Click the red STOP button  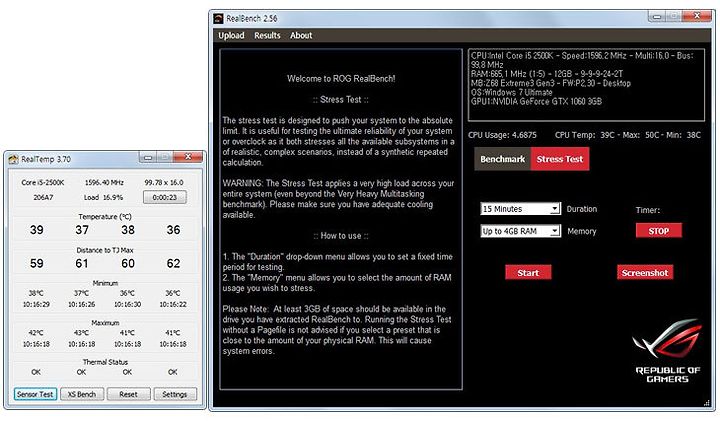(x=658, y=231)
